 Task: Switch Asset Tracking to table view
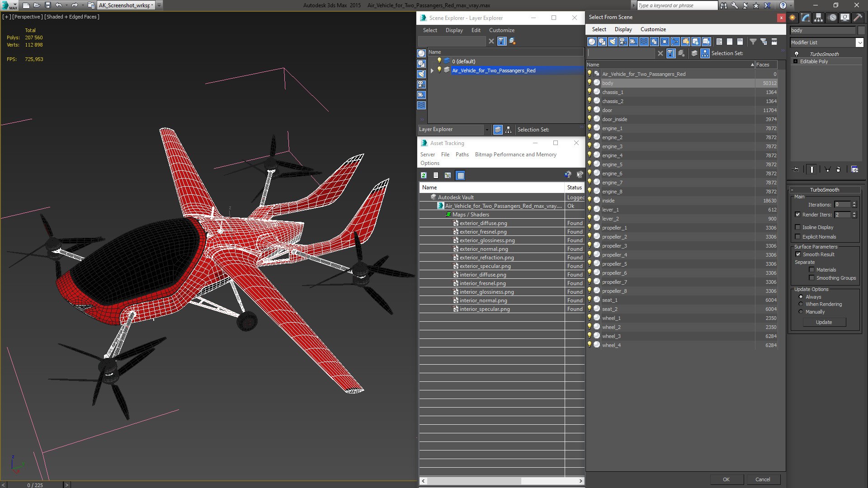[460, 175]
